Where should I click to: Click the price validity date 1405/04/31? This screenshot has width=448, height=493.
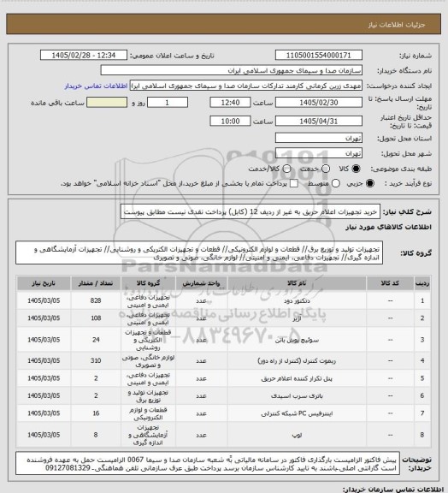[x=319, y=121]
